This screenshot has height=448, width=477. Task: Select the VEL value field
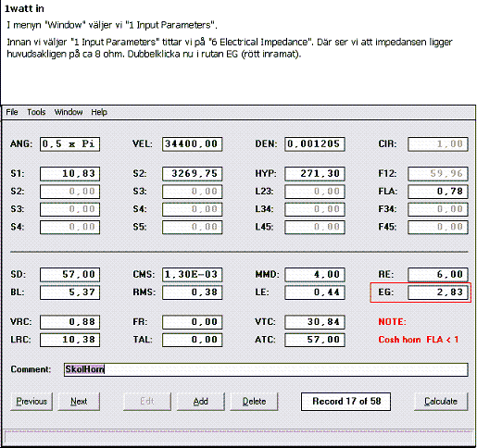193,144
